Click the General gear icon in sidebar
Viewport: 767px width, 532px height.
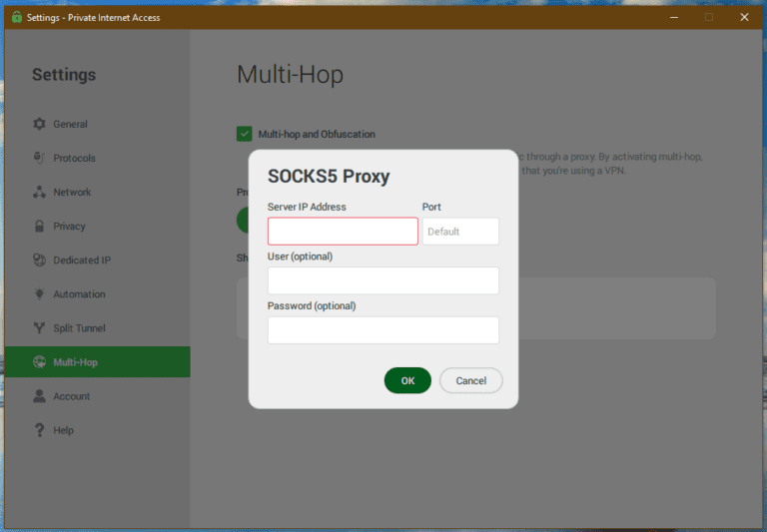click(39, 124)
